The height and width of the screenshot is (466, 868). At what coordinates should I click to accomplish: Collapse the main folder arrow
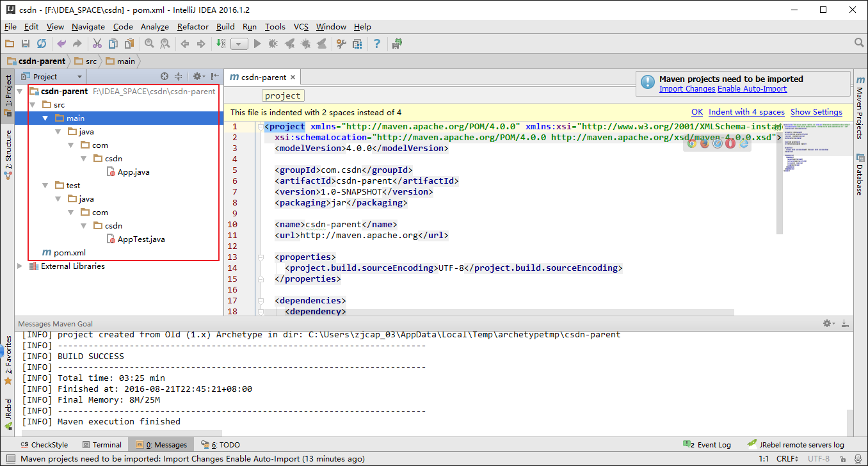(45, 118)
